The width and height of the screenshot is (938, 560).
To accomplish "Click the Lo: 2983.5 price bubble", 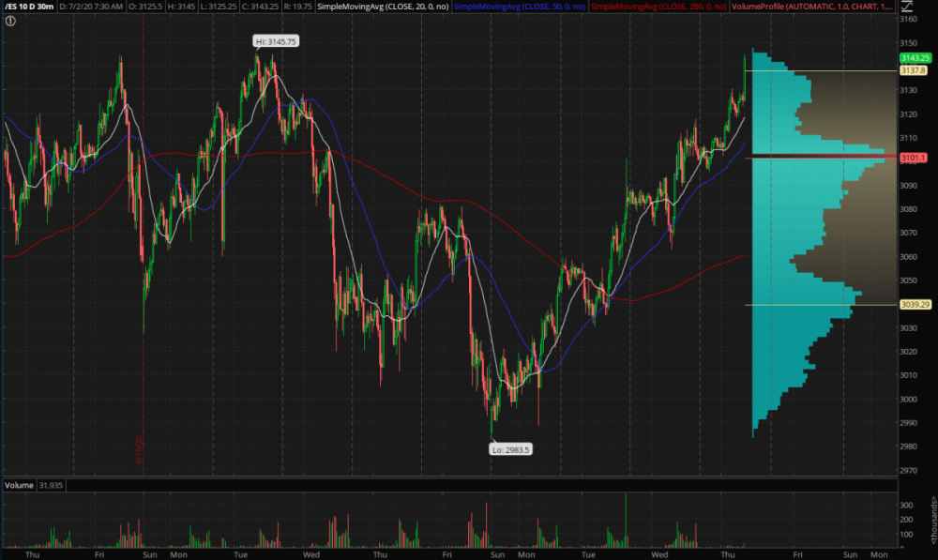I will (510, 449).
